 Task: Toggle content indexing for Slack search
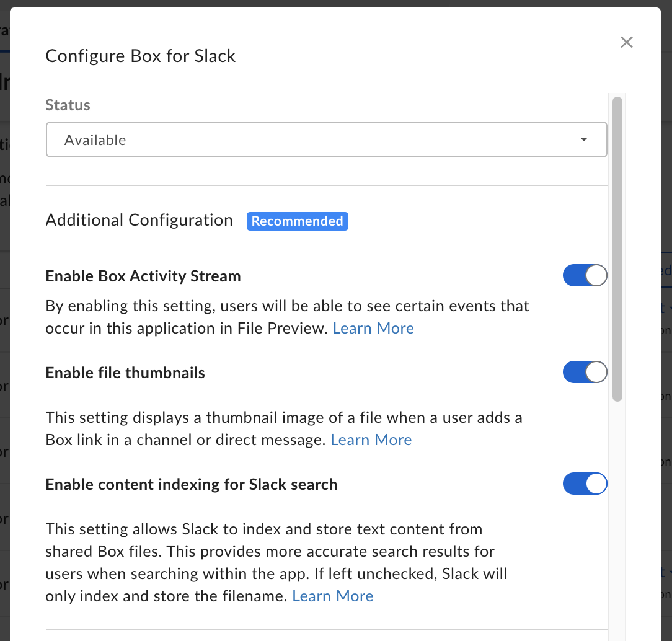pyautogui.click(x=585, y=484)
